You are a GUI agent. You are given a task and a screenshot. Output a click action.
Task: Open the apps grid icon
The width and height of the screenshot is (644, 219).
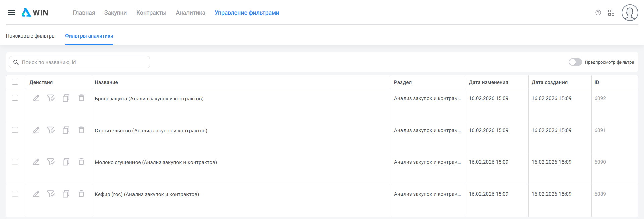click(611, 13)
